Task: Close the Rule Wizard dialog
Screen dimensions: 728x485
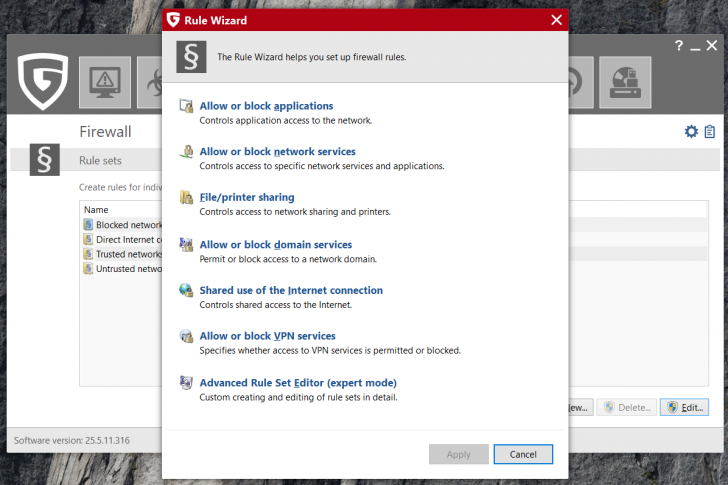Action: [x=556, y=20]
